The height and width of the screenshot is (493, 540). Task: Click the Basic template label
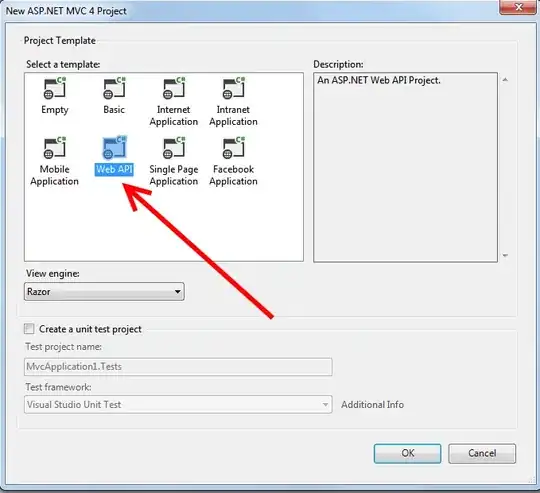coord(114,110)
